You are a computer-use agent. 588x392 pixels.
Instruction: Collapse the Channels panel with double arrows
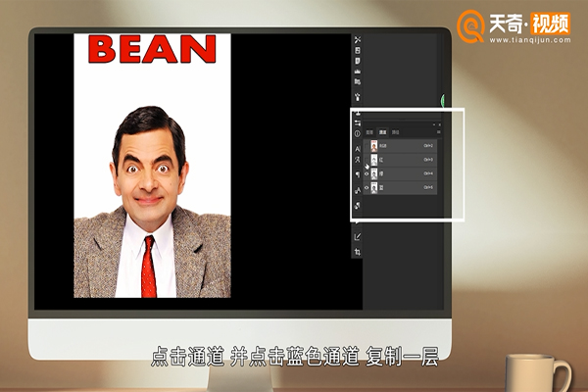click(434, 124)
